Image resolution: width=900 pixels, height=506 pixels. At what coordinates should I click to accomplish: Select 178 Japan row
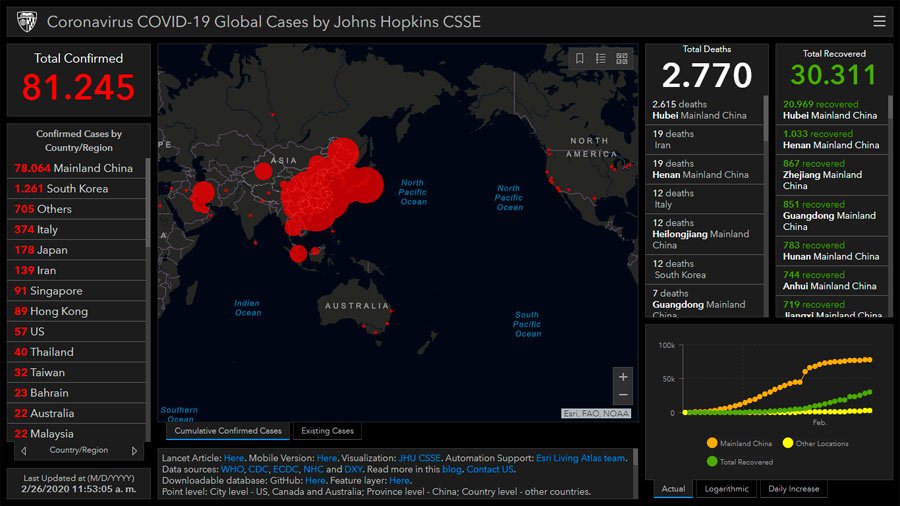point(76,250)
